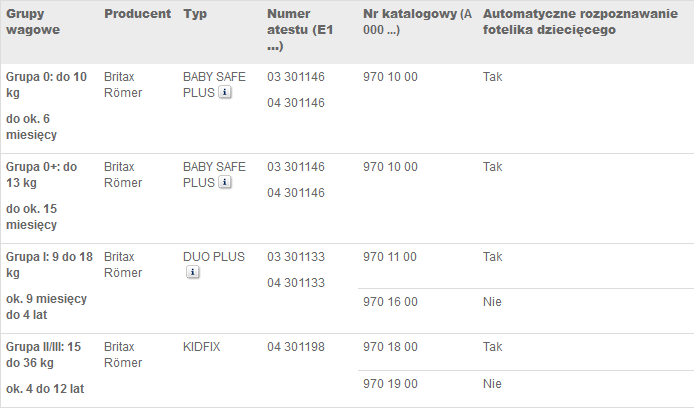Click the Numer atestu column header
Screen dimensions: 694x409
(x=300, y=30)
